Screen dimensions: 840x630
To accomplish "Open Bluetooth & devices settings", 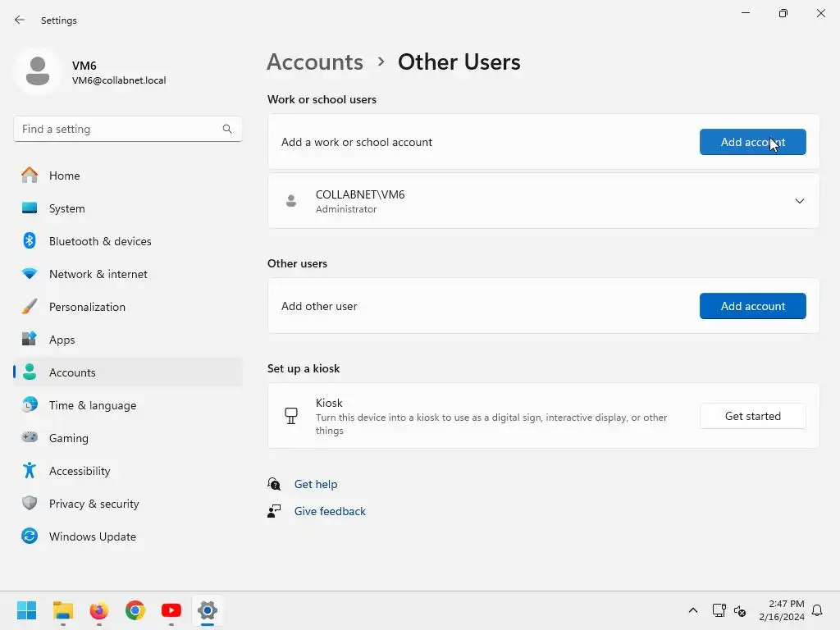I will point(100,241).
